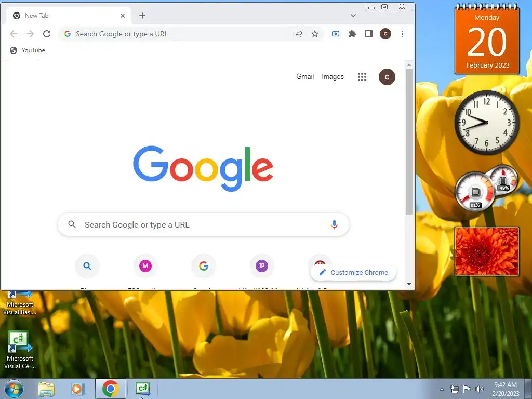Open File Explorer from the taskbar

click(46, 389)
